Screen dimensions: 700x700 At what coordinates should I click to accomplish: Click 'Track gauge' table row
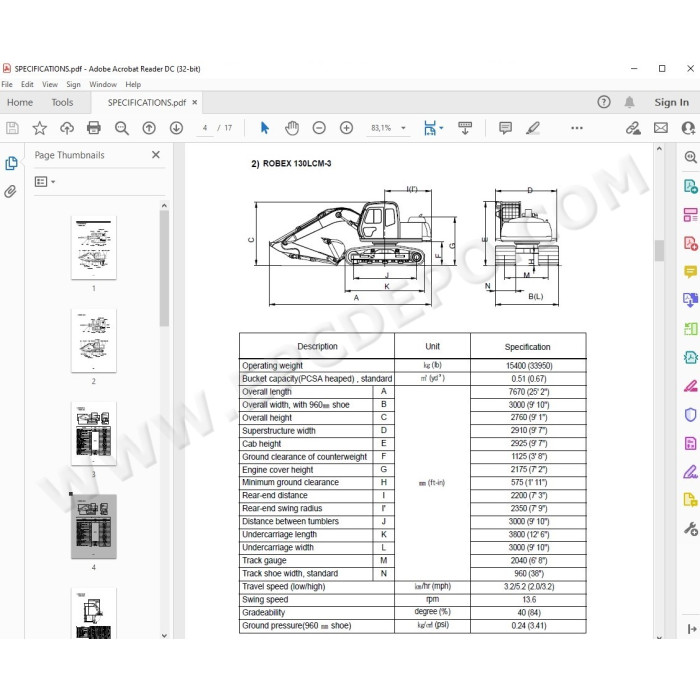click(x=412, y=560)
